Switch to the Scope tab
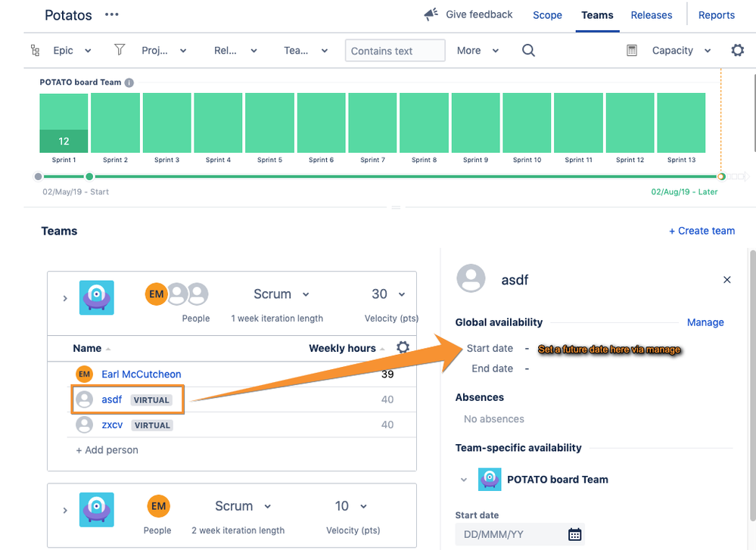The width and height of the screenshot is (756, 550). point(547,15)
